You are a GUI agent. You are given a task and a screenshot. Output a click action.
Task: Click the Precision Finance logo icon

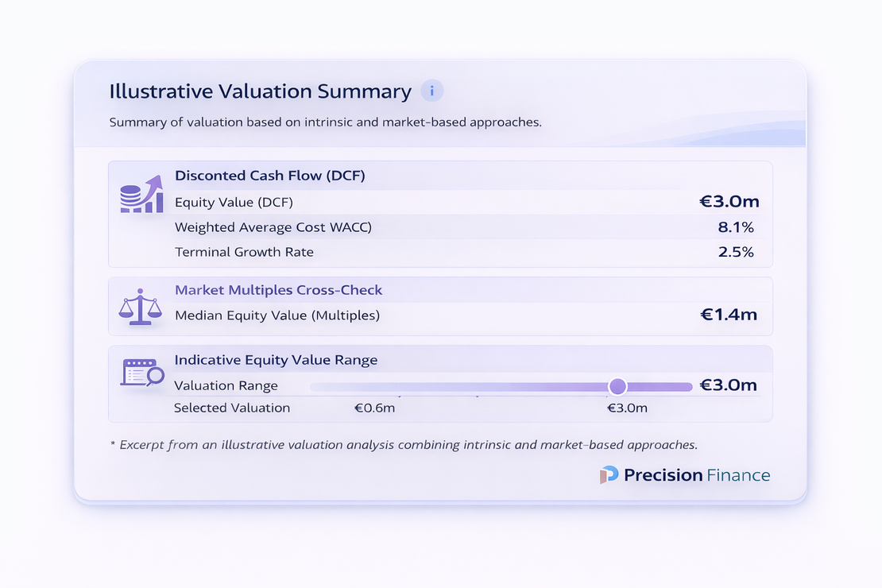609,475
